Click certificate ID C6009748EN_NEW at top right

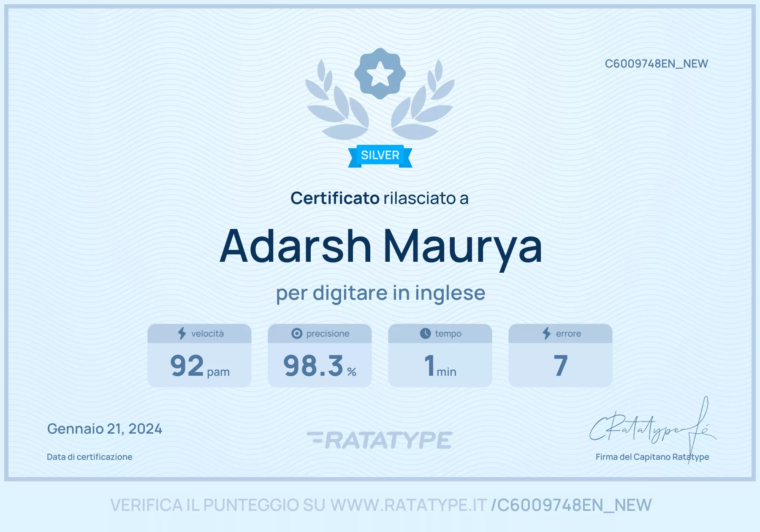pos(656,64)
